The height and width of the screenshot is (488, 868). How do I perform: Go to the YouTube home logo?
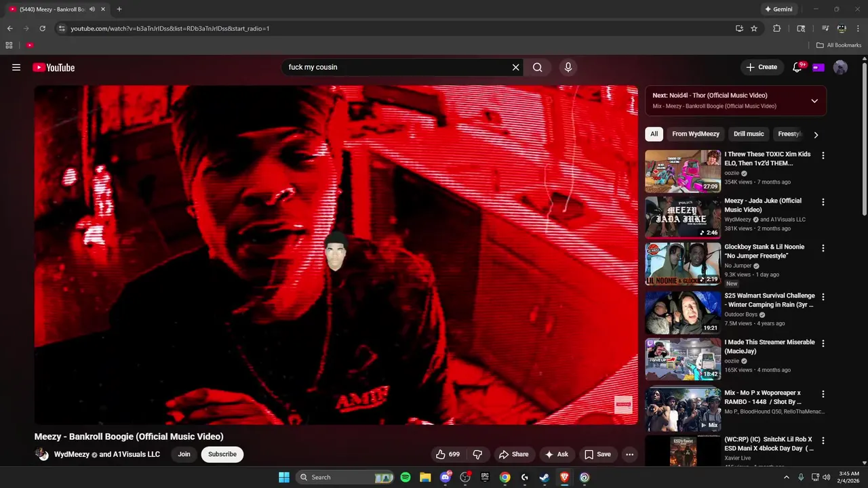tap(54, 67)
